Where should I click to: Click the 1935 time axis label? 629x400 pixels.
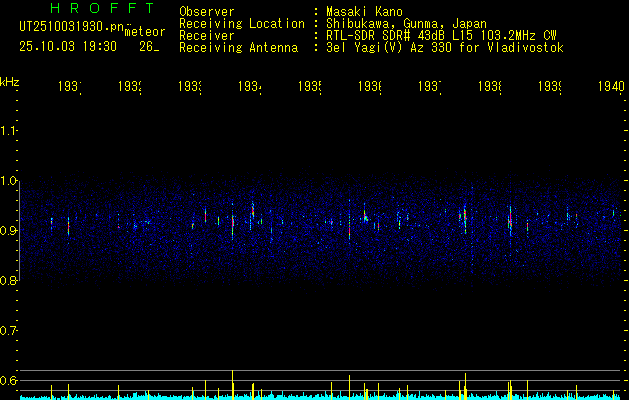click(x=310, y=87)
